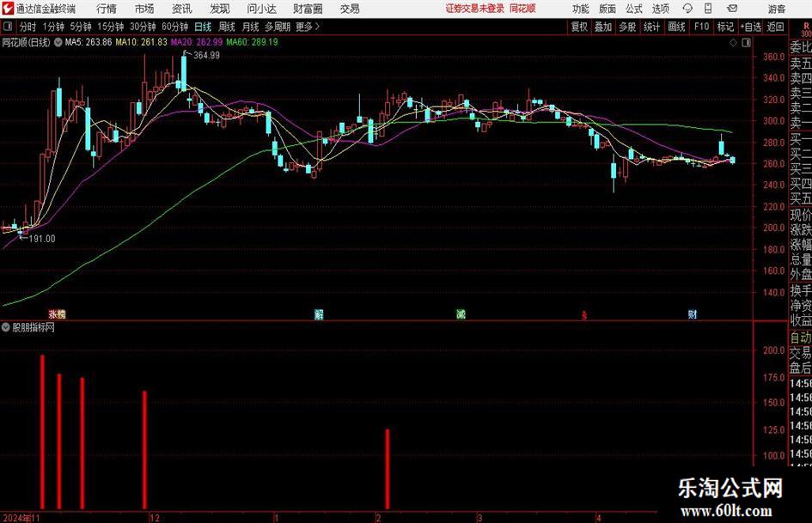Screen dimensions: 812x523
Task: Click the 标记 mark button
Action: [725, 27]
